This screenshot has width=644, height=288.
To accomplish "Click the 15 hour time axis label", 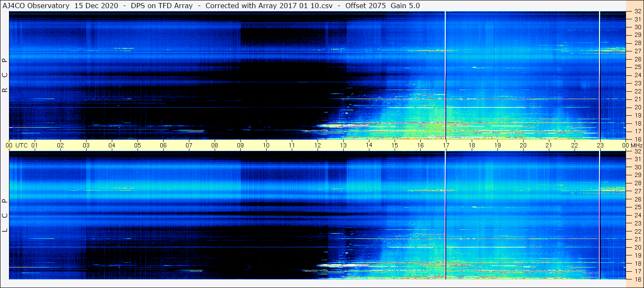I will pos(395,145).
